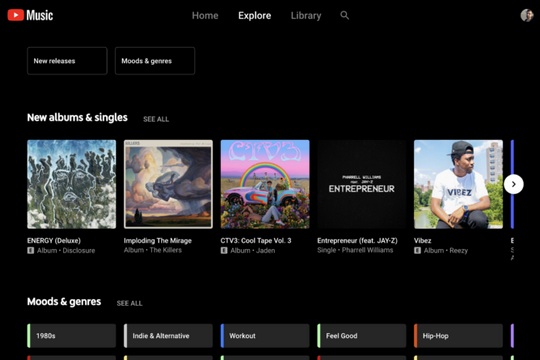Screen dimensions: 540x360
Task: Show next albums with carousel arrow
Action: pos(513,184)
